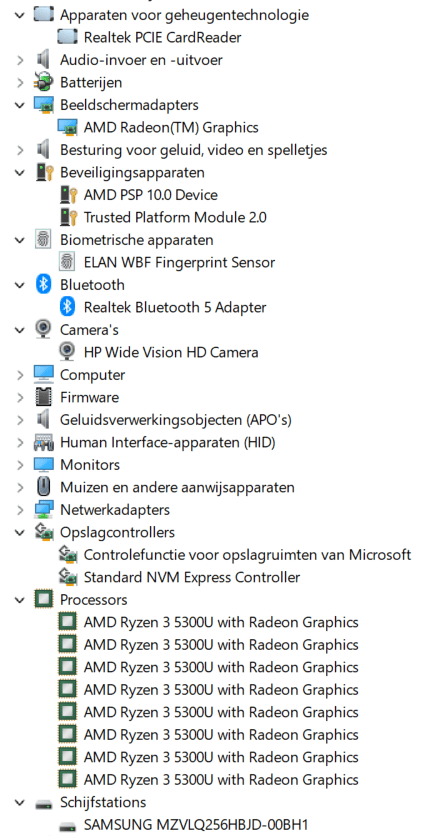This screenshot has width=445, height=836.
Task: Click the Muizen en andere aanwijsapparaten mouse icon
Action: (43, 487)
